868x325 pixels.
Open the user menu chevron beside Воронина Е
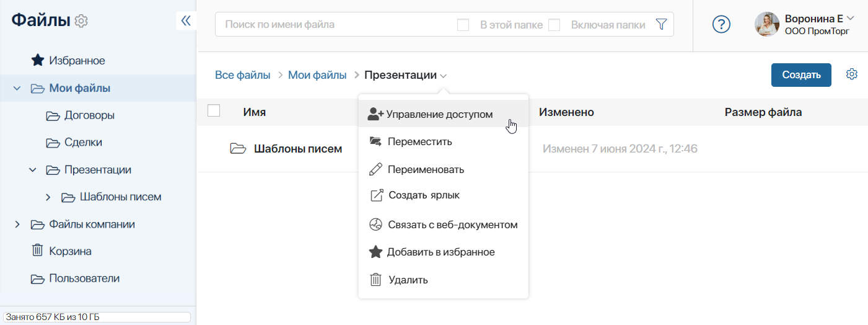850,17
